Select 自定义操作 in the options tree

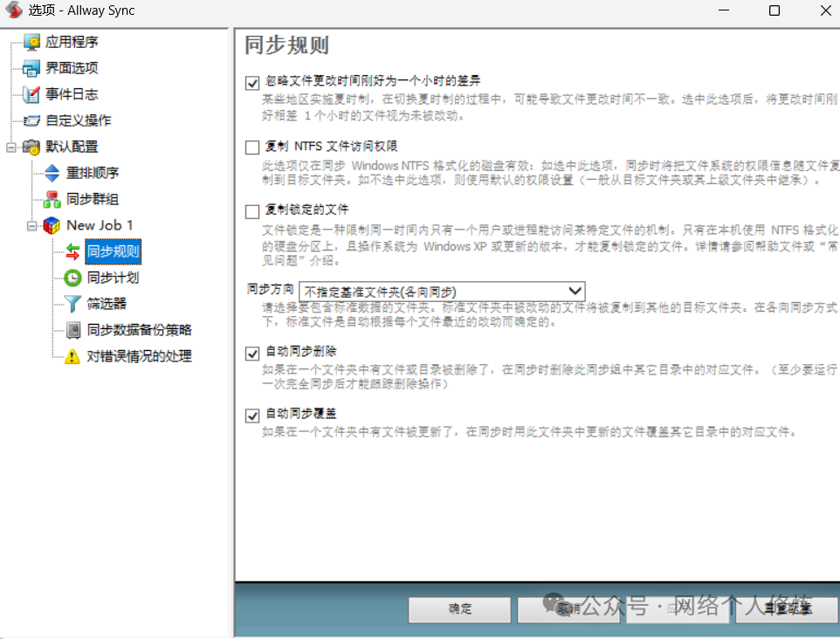[78, 120]
